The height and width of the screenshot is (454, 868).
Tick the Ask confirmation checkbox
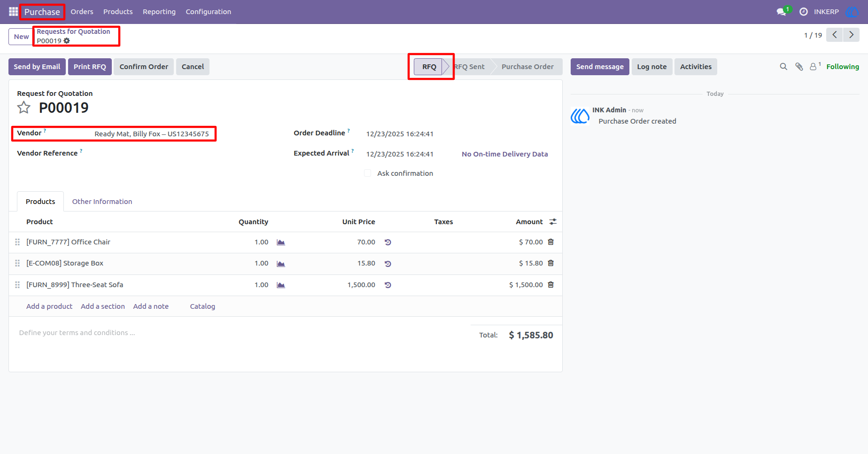pos(368,173)
